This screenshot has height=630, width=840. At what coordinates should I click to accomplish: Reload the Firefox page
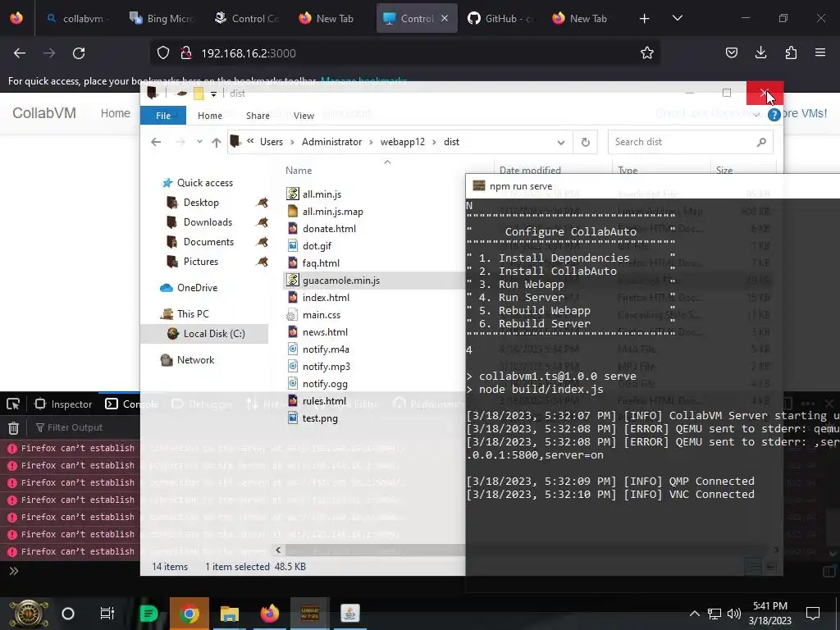tap(79, 53)
